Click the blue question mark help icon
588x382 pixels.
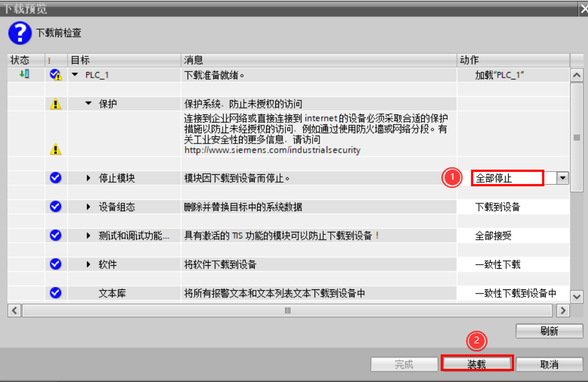tap(19, 33)
